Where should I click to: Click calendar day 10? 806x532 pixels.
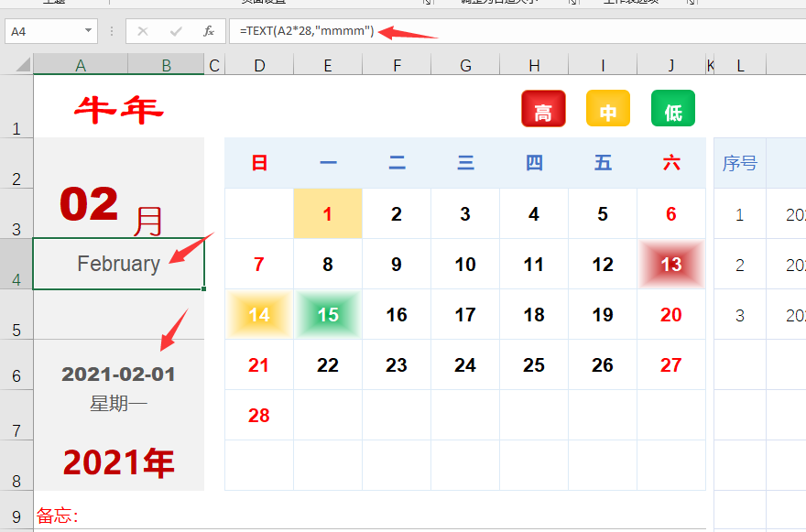coord(465,264)
